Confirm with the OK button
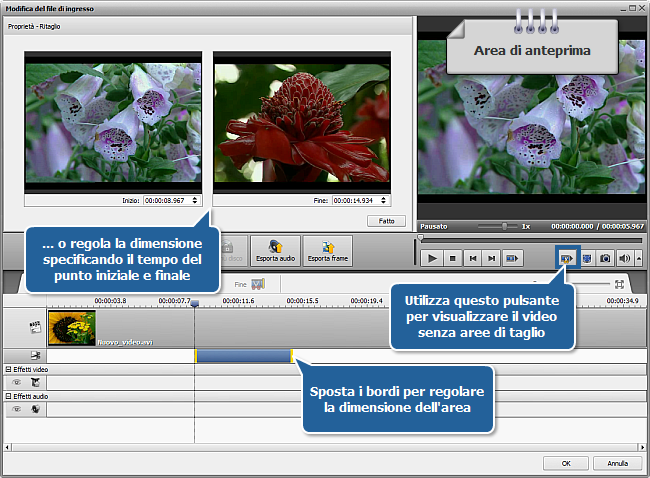This screenshot has height=478, width=650. click(566, 463)
